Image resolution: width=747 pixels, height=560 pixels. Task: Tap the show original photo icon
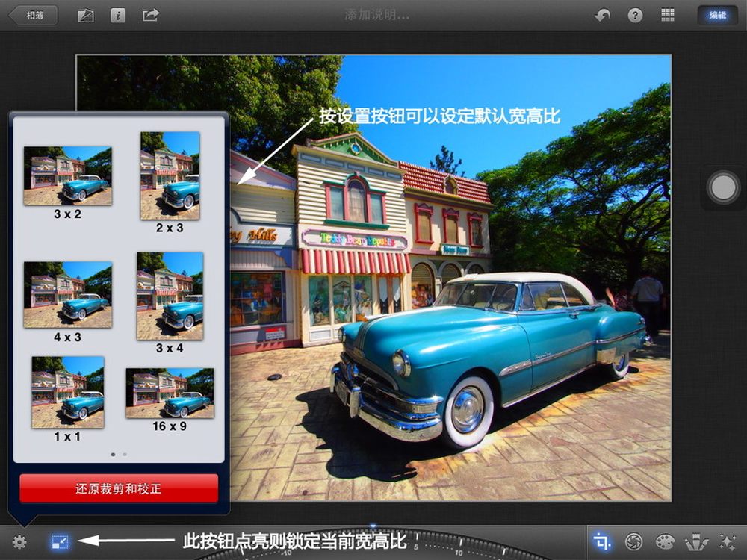pyautogui.click(x=86, y=15)
